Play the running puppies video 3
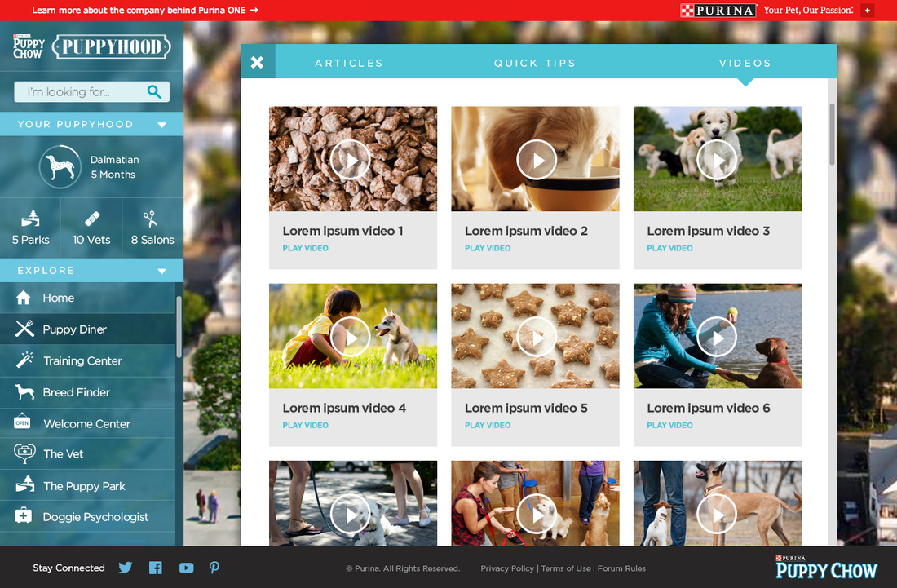 (x=717, y=160)
